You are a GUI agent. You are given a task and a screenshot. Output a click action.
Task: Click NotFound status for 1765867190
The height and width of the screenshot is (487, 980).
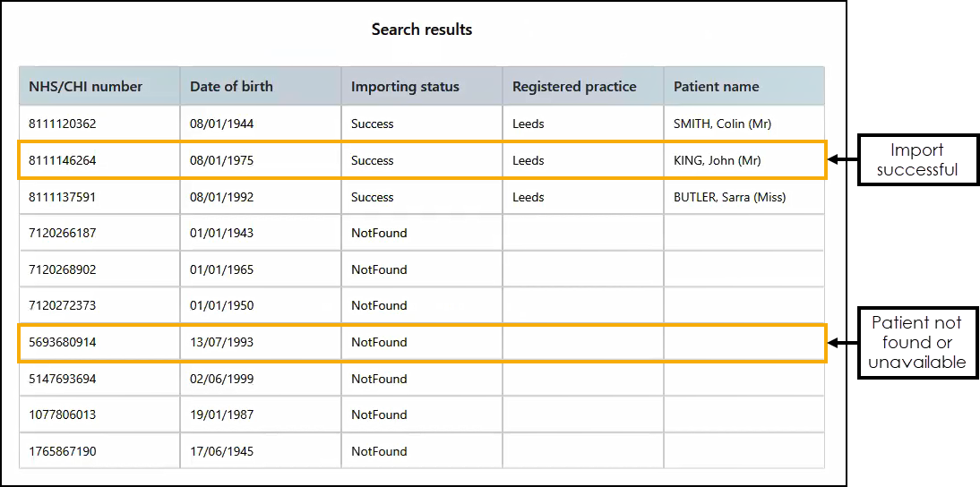[379, 452]
